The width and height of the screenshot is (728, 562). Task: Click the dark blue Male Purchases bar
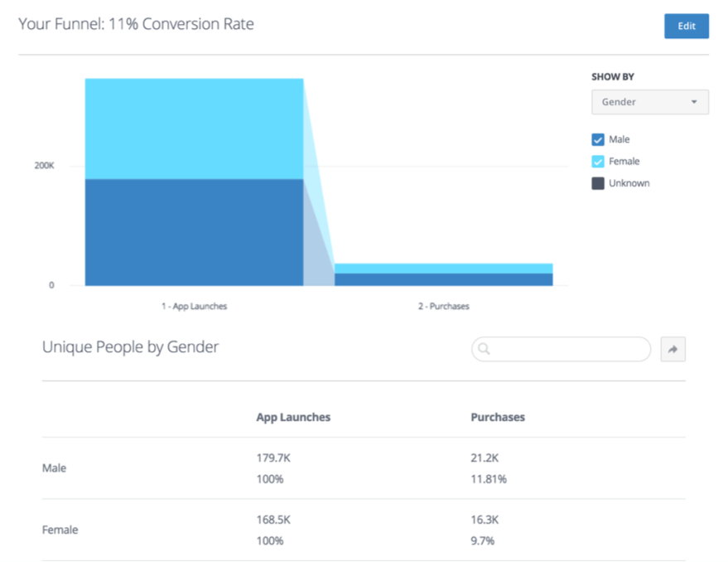coord(443,279)
